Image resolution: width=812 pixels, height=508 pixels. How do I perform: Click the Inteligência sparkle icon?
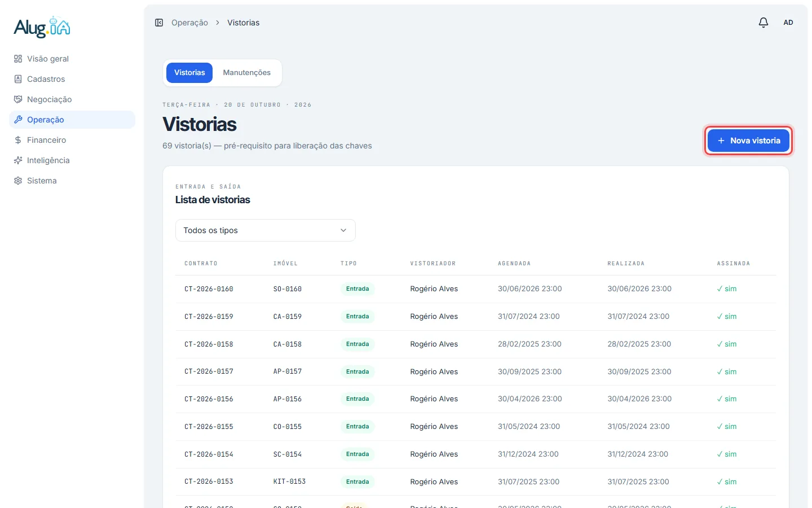click(18, 160)
